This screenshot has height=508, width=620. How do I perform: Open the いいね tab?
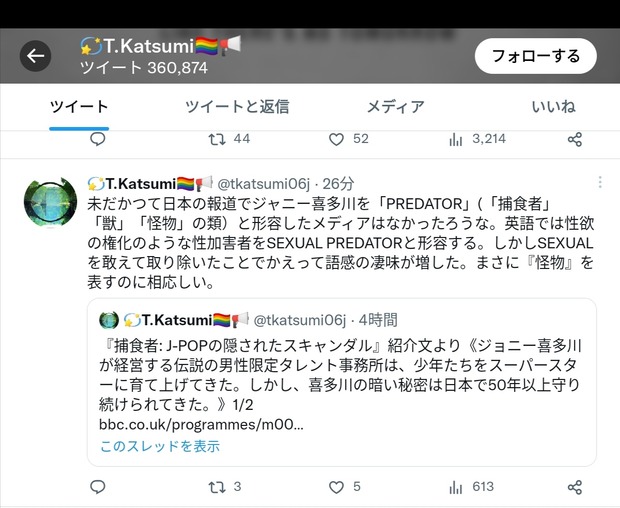(554, 107)
